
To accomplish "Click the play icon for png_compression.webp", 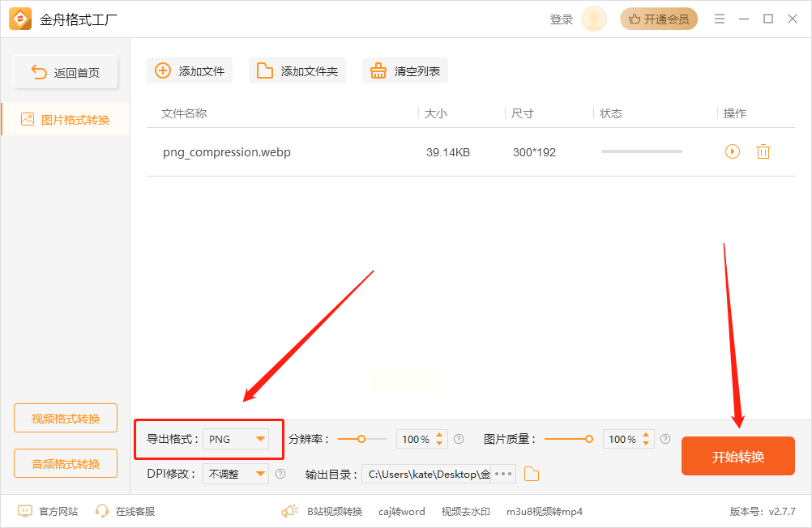I will pyautogui.click(x=733, y=151).
